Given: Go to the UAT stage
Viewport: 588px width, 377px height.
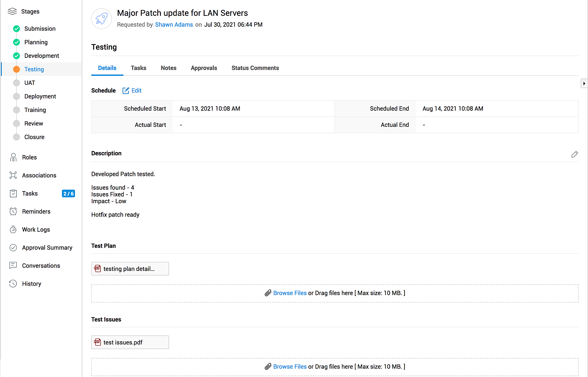Looking at the screenshot, I should [x=30, y=83].
